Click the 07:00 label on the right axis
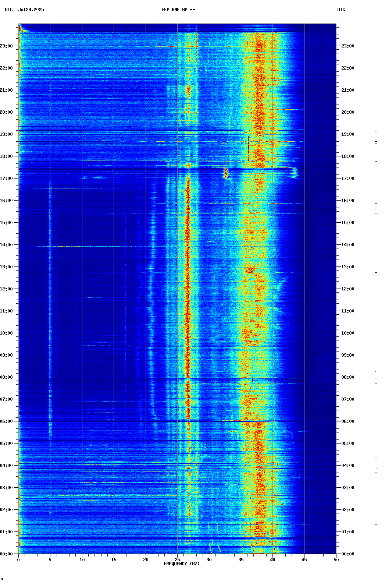The width and height of the screenshot is (392, 583). [x=348, y=399]
